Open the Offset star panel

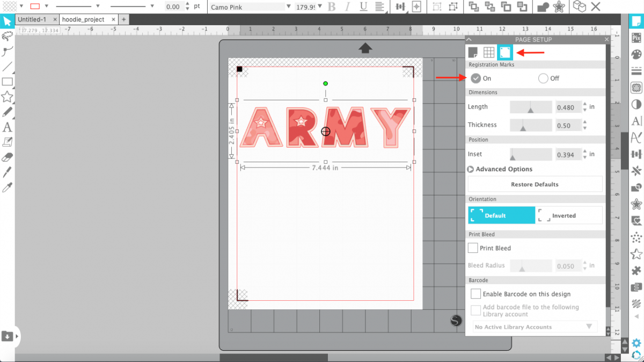(636, 204)
